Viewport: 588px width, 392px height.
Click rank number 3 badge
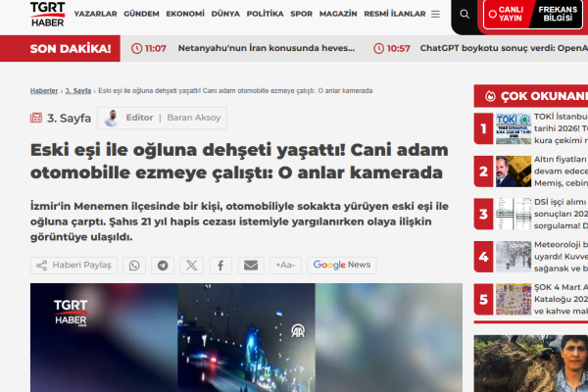pyautogui.click(x=483, y=214)
